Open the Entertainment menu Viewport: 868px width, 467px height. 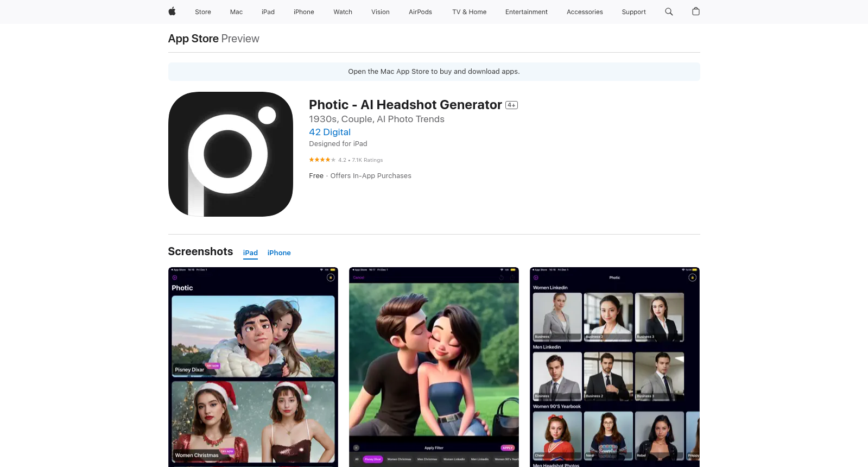[x=527, y=12]
